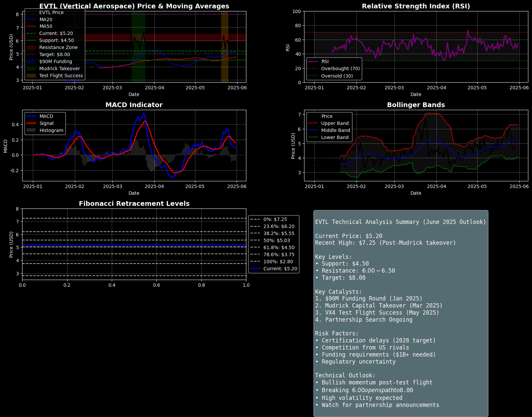Click '50%: $5.03' Fibonacci legend entry
532x417 pixels.
270,241
